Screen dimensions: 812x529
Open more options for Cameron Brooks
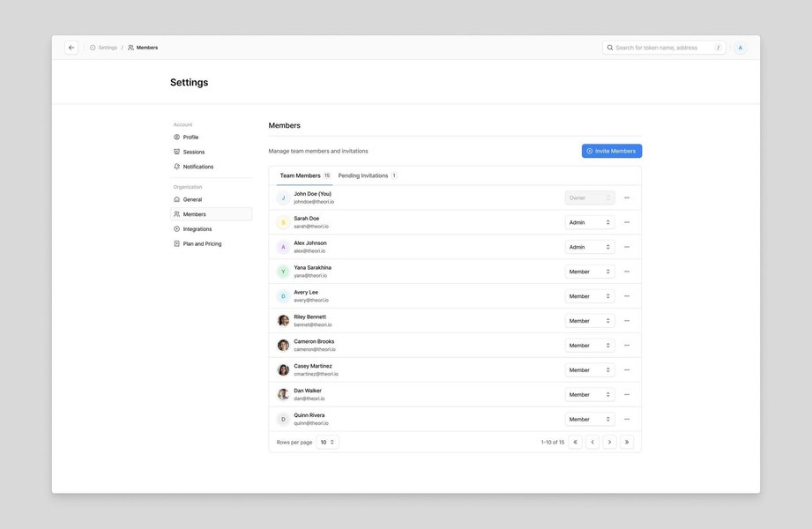click(x=627, y=346)
